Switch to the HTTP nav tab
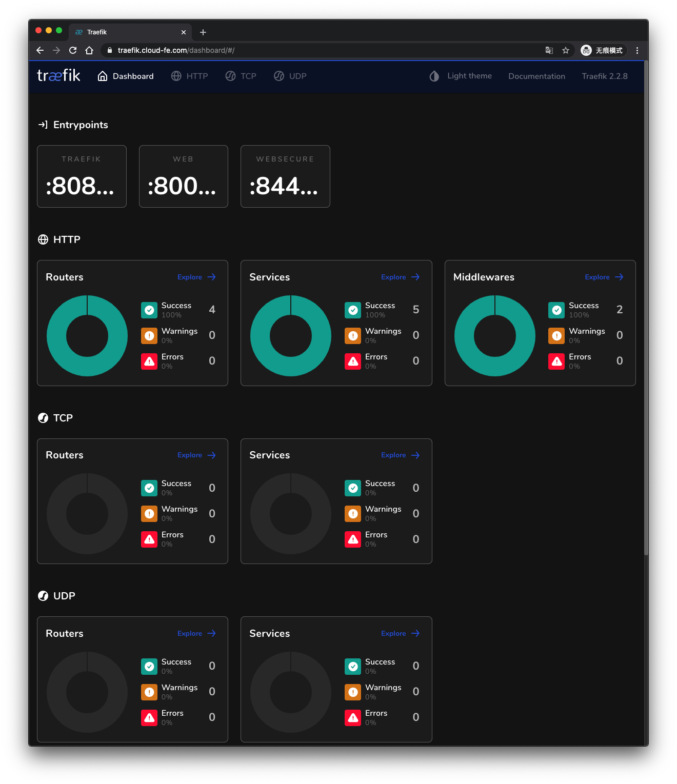 click(x=190, y=76)
